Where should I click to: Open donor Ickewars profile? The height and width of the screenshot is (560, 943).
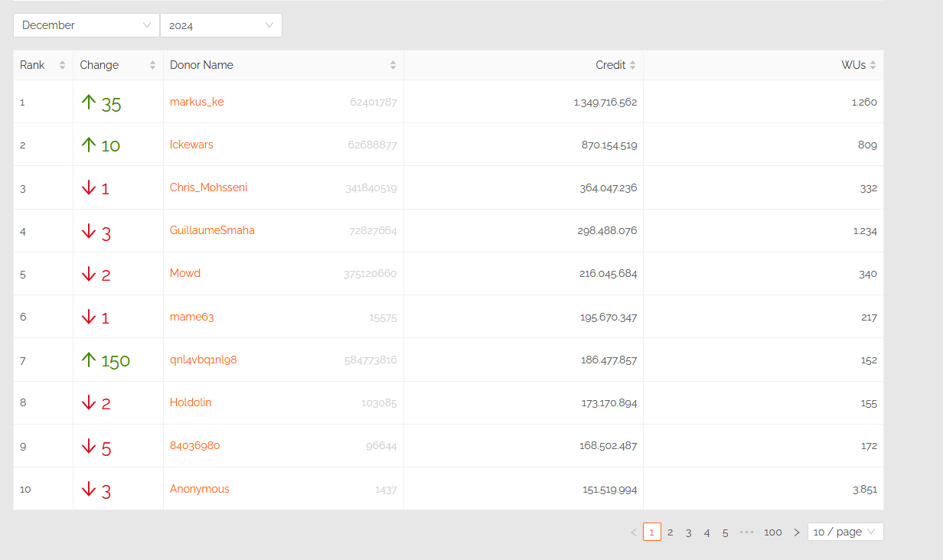[191, 145]
